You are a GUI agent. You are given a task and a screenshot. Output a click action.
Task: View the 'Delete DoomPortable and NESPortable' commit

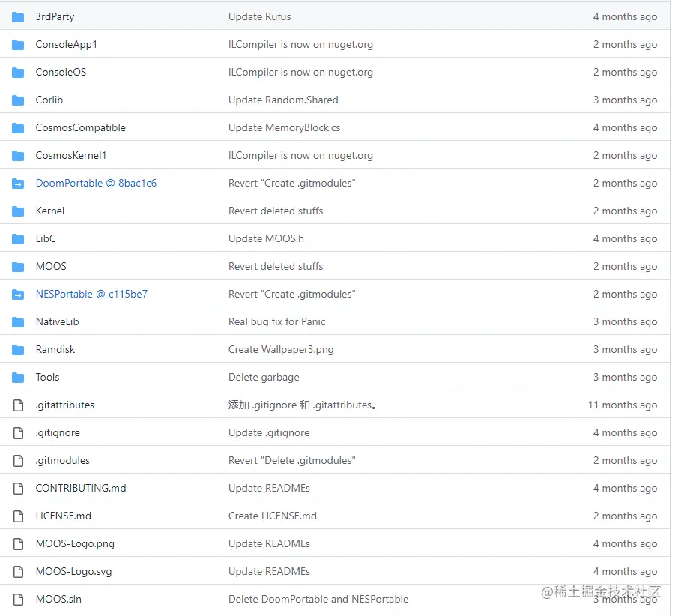coord(318,599)
